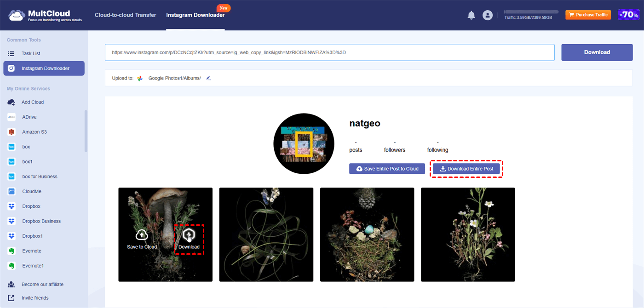Switch to Cloud-to-cloud Transfer tab

126,15
